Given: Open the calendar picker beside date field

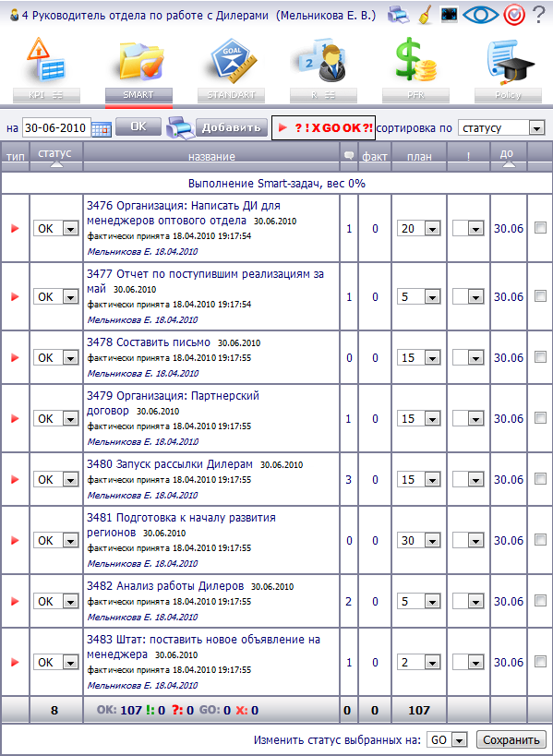Looking at the screenshot, I should click(102, 128).
